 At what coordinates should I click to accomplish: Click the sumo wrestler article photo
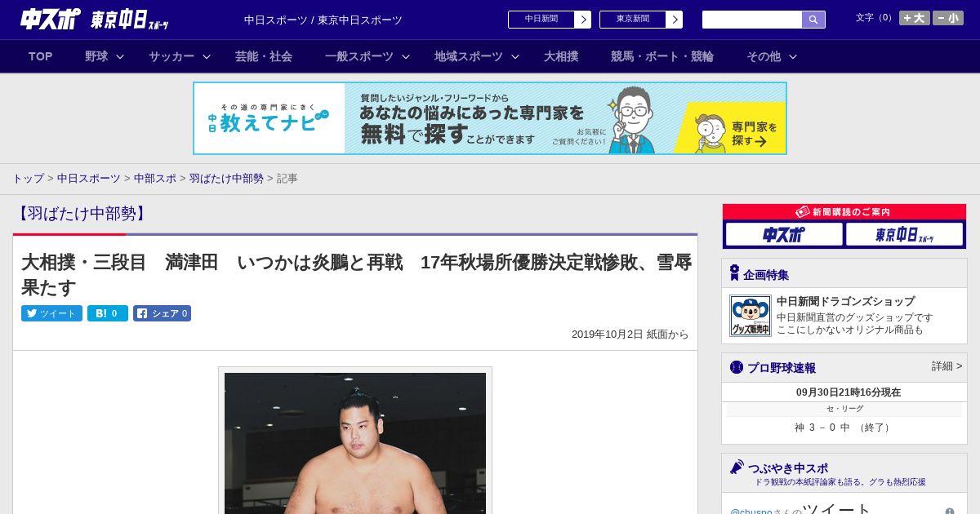pyautogui.click(x=355, y=443)
